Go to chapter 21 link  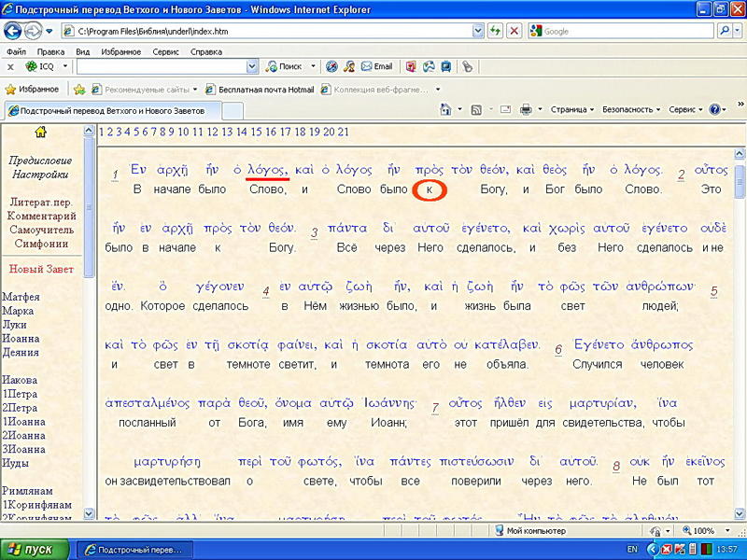click(x=343, y=132)
